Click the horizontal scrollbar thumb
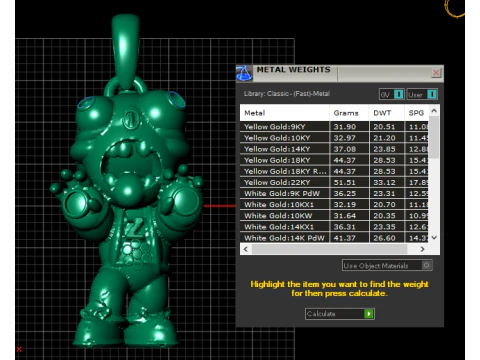 tap(329, 249)
